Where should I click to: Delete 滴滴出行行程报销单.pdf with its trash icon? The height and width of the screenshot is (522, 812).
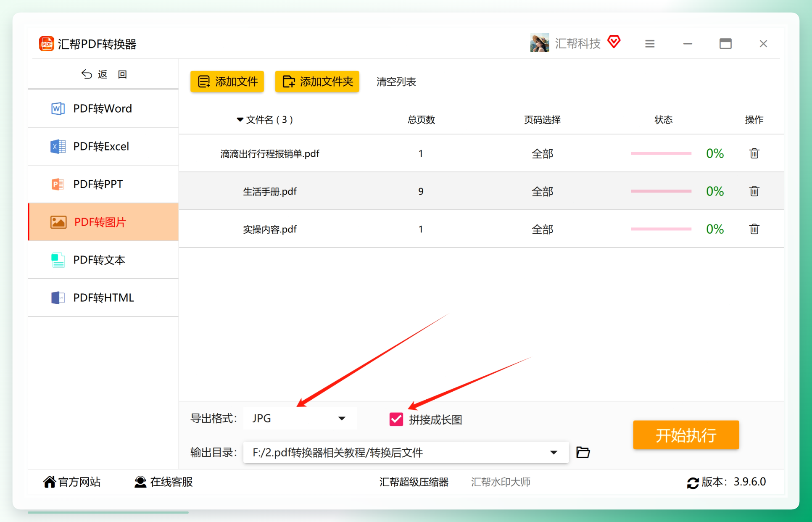[x=754, y=153]
